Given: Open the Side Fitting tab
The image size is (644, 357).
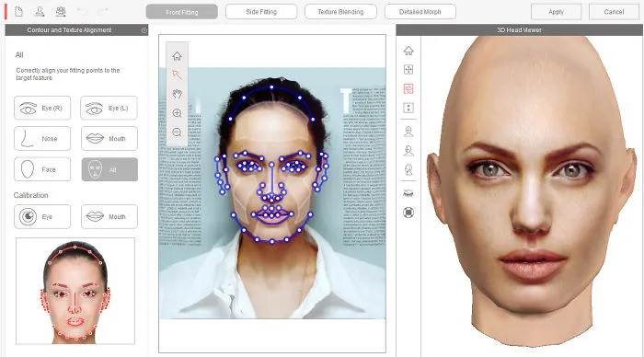Looking at the screenshot, I should 261,12.
